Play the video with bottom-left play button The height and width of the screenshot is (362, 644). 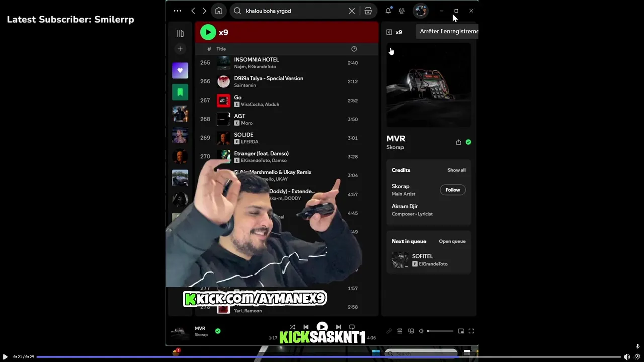click(x=5, y=357)
